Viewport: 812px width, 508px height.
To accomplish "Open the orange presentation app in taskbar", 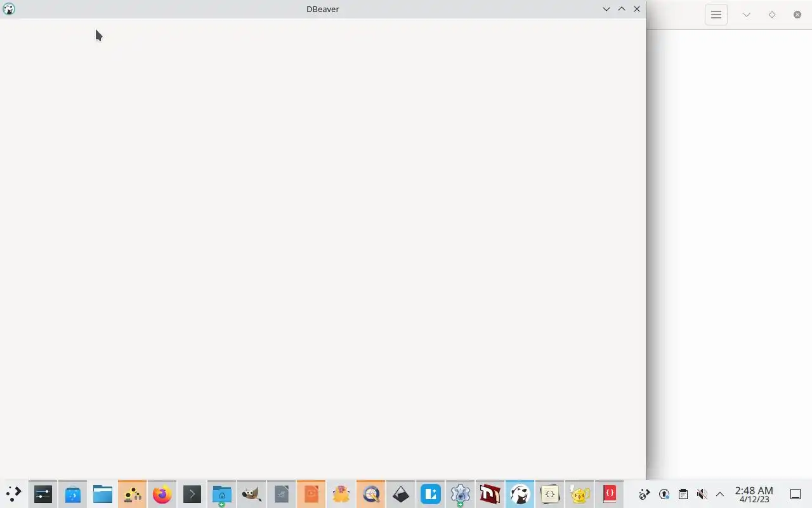I will [311, 493].
